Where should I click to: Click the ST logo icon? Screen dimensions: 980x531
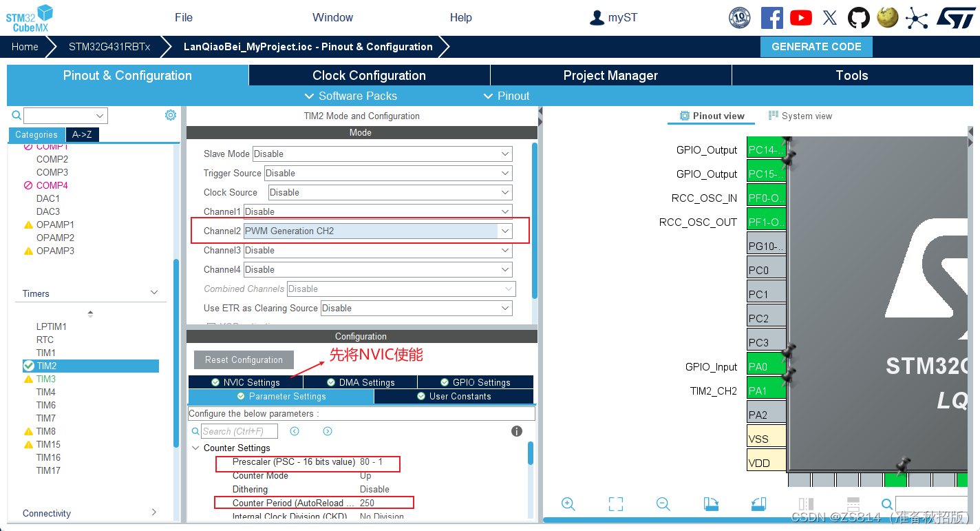pos(956,18)
